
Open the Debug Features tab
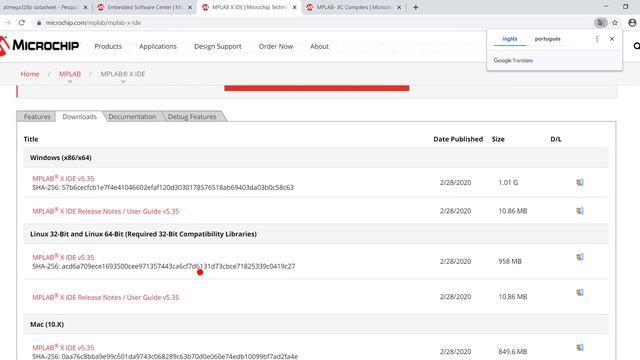point(192,117)
